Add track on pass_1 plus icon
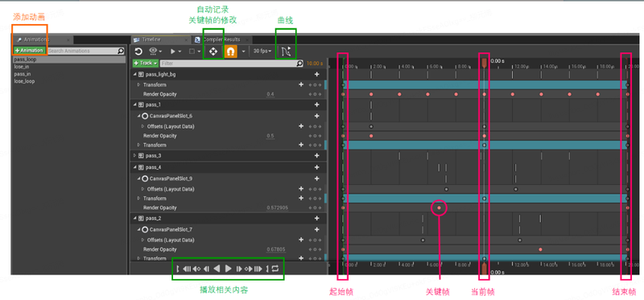The width and height of the screenshot is (644, 300). tap(316, 105)
